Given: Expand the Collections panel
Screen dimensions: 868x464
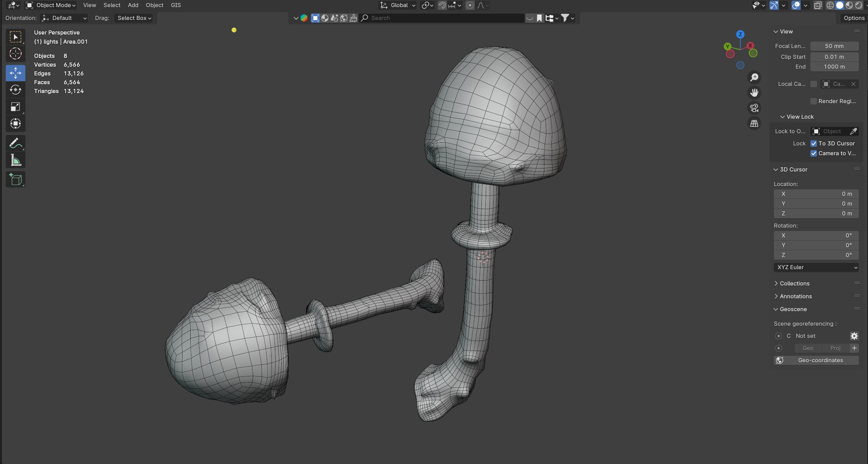Looking at the screenshot, I should pyautogui.click(x=794, y=283).
